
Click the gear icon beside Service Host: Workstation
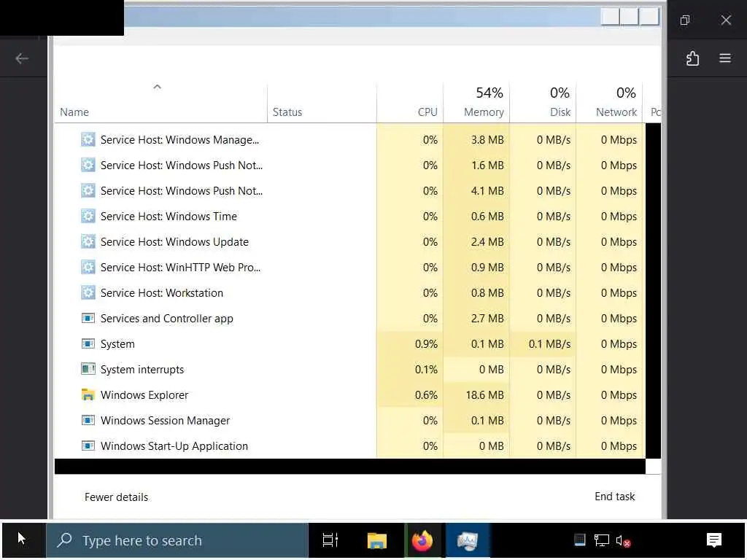(88, 293)
